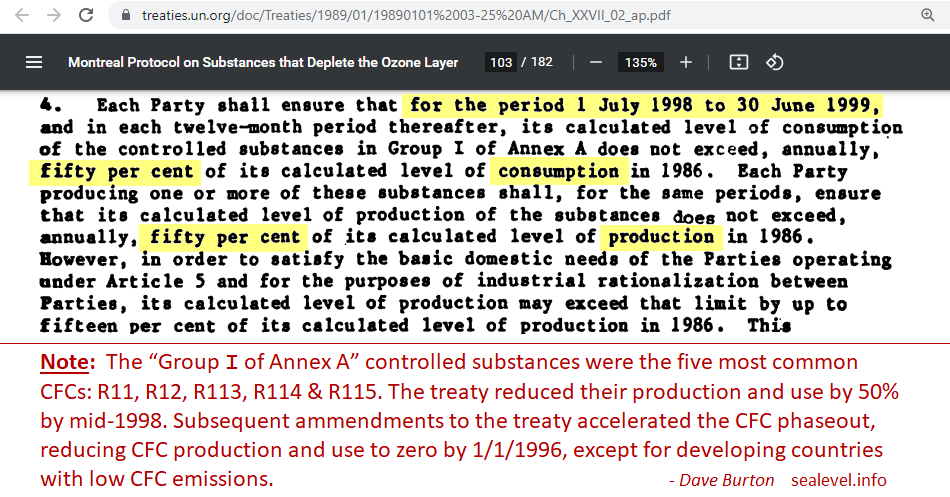Click the fit to page button

coord(739,62)
